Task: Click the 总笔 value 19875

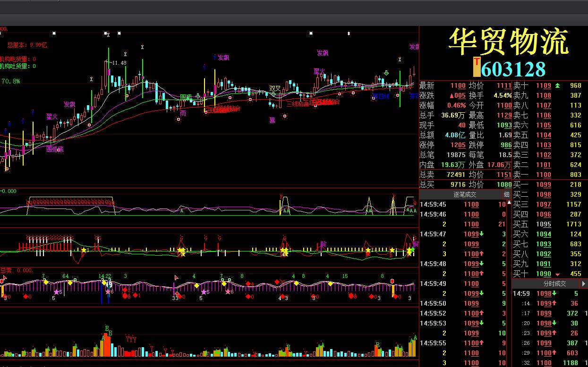Action: coord(456,155)
